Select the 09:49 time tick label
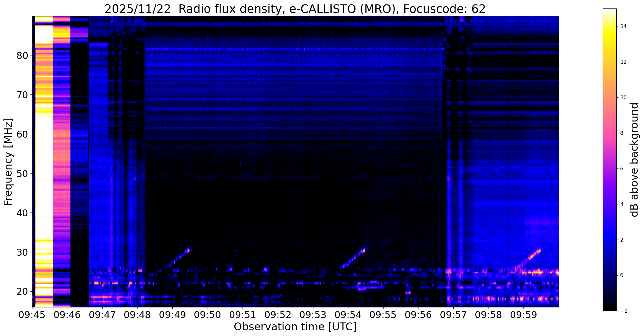The image size is (644, 336). point(172,315)
